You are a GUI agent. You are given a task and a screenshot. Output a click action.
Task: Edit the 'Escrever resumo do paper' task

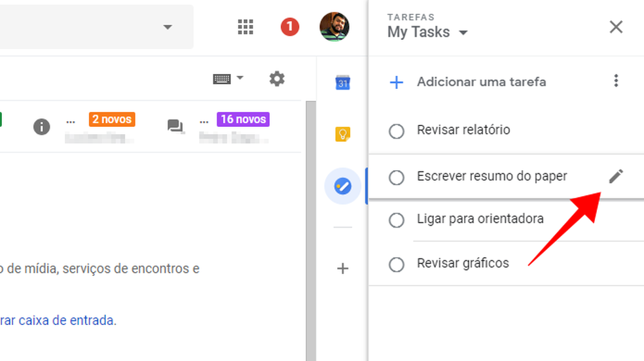click(616, 177)
